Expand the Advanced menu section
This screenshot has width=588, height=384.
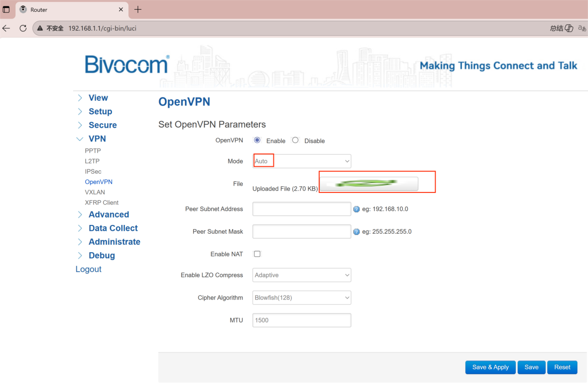(108, 214)
